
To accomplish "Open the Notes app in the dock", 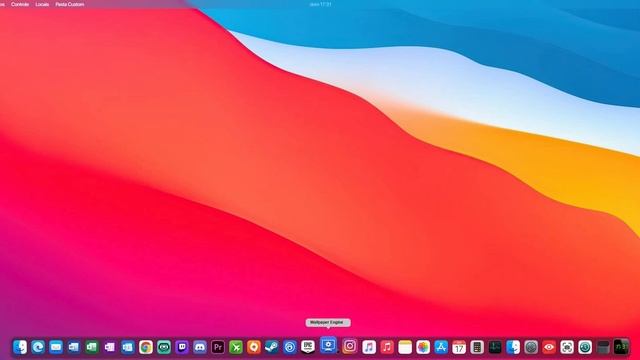I will [x=405, y=347].
